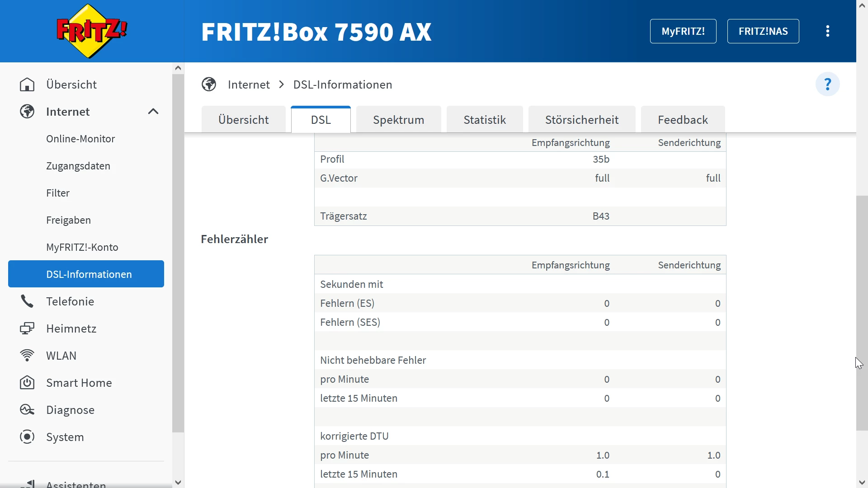Screen dimensions: 868x488
Task: Open the Statistik tab
Action: pos(484,120)
